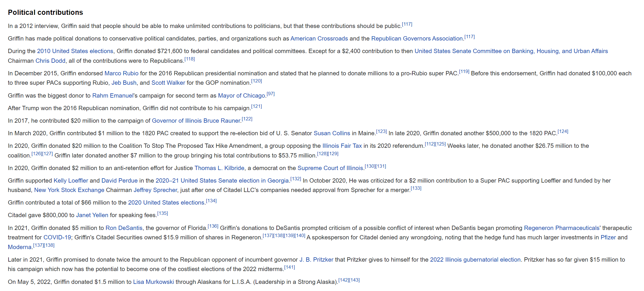Open footnote [132] after Georgia election
644x291 pixels.
click(x=296, y=179)
